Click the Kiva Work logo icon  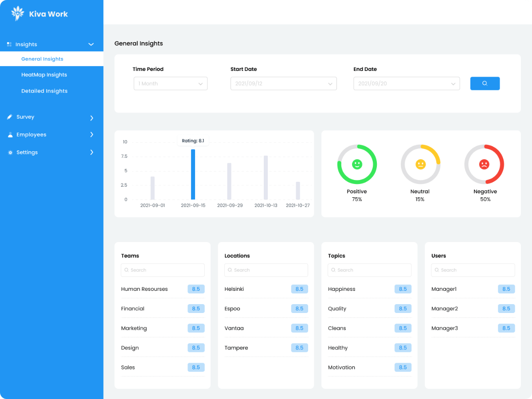[x=18, y=14]
